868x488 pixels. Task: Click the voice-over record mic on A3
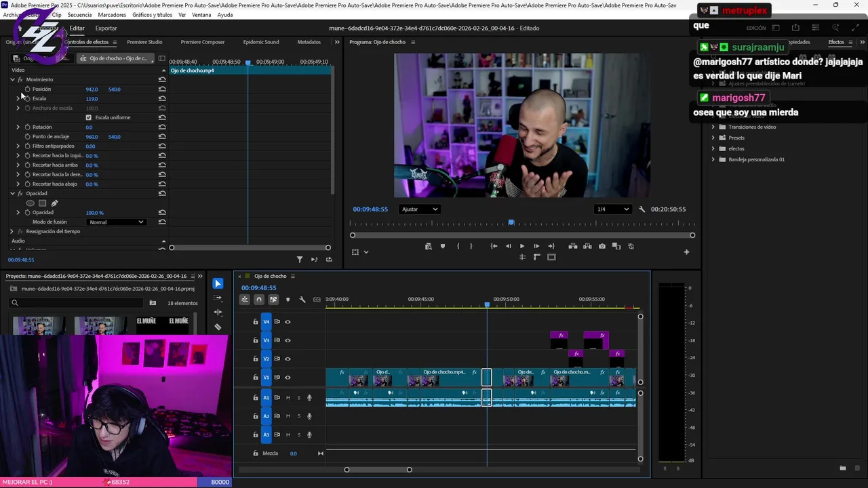309,434
